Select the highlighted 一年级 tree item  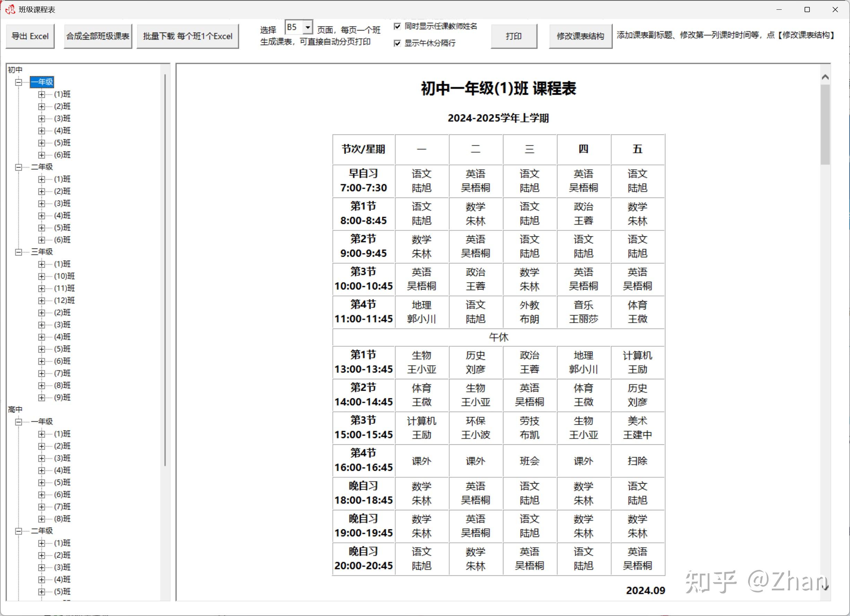[42, 82]
